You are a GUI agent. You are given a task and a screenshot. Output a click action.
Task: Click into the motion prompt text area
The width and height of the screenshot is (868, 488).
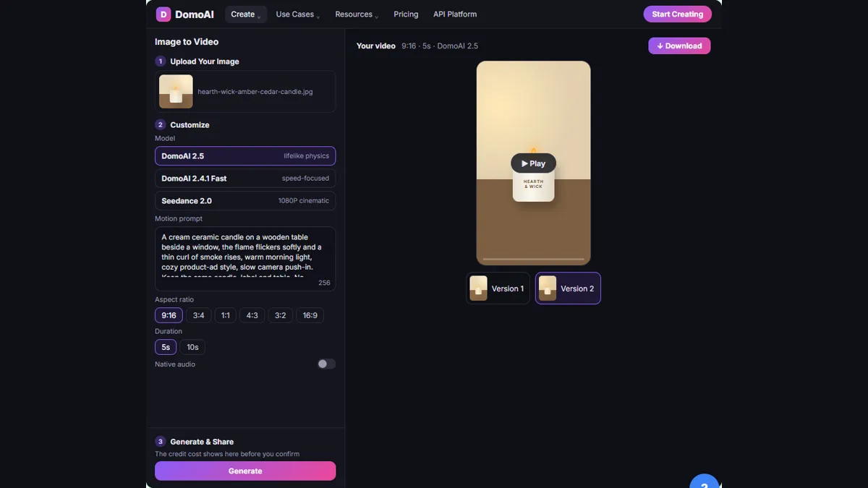pyautogui.click(x=245, y=259)
